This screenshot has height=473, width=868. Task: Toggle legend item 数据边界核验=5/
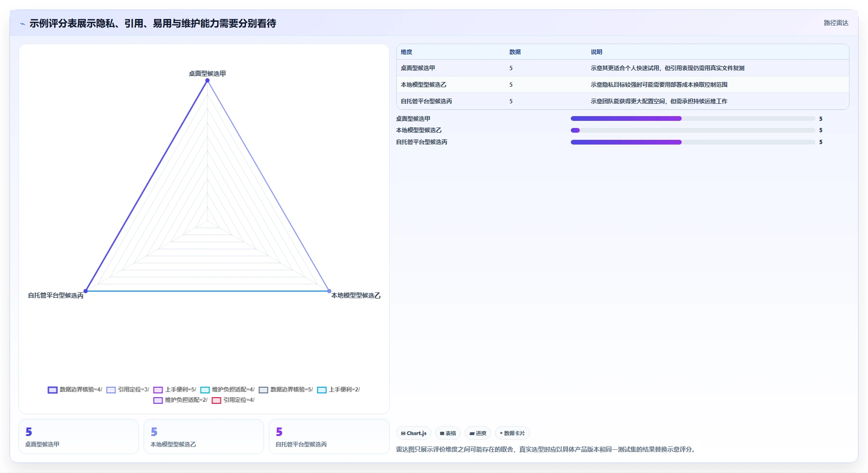(x=285, y=390)
